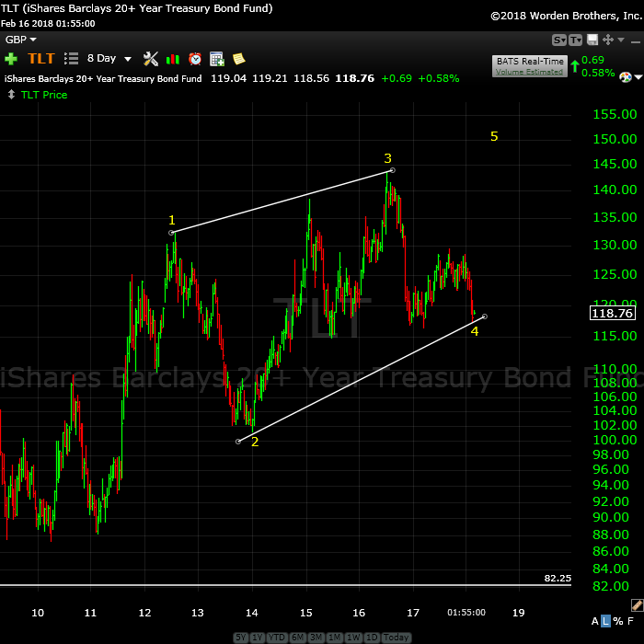Open the chart style bars icon

[x=173, y=59]
